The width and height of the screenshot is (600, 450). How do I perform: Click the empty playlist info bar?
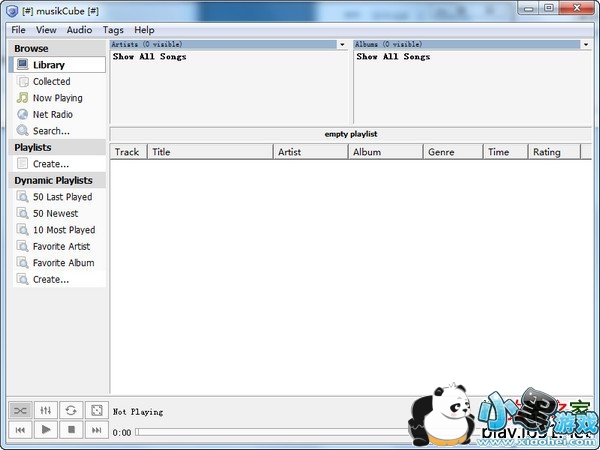351,134
